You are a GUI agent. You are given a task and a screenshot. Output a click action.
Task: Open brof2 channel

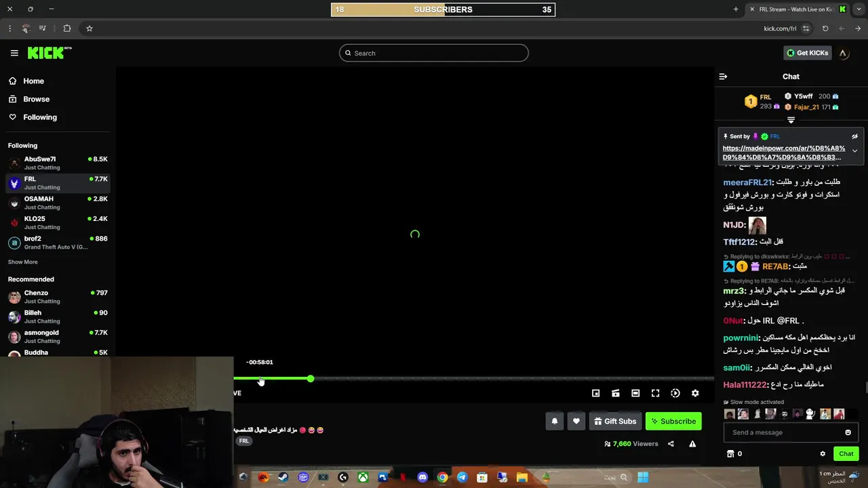tap(58, 242)
